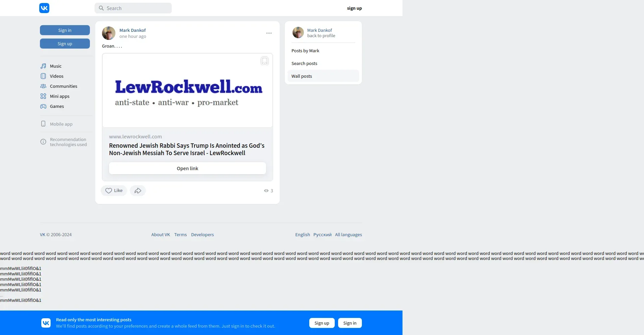Select the Posts by Mark tab
Viewport: 644px width, 335px height.
[x=323, y=51]
